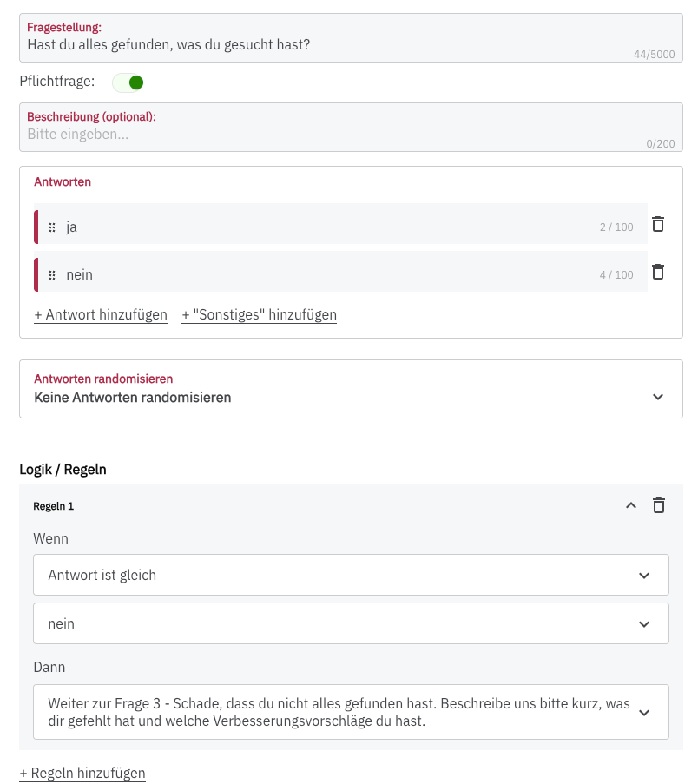Collapse the Regeln 1 rule section
Image resolution: width=698 pixels, height=784 pixels.
click(x=631, y=505)
